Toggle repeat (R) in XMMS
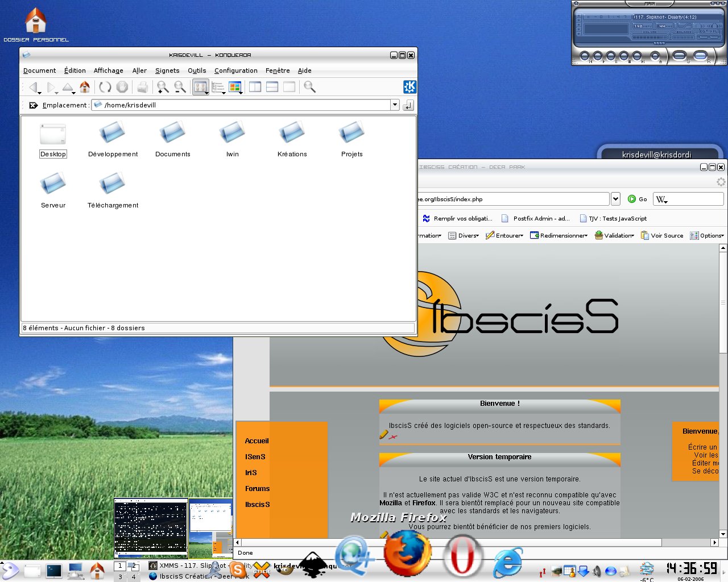Image resolution: width=728 pixels, height=582 pixels. [x=701, y=56]
